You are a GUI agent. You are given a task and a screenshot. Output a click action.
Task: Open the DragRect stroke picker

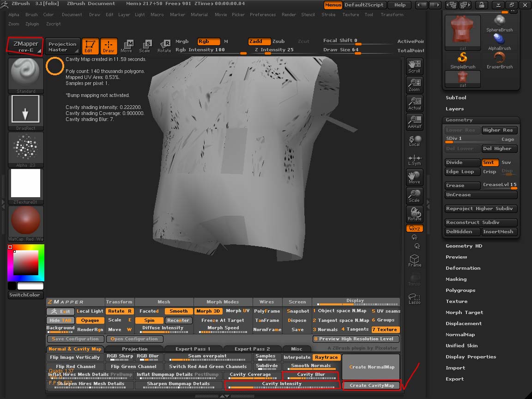coord(26,112)
